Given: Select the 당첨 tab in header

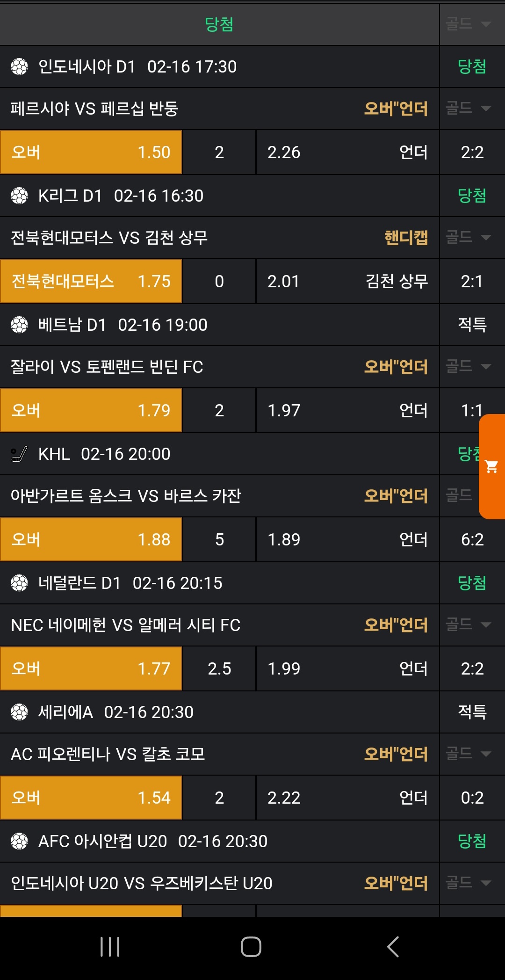Looking at the screenshot, I should click(x=219, y=24).
